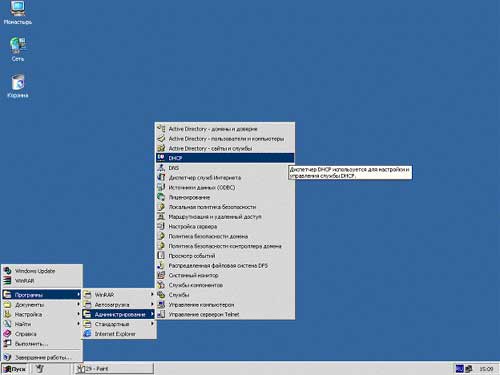Click the Distributed File System DFS icon
The image size is (500, 375).
[161, 265]
